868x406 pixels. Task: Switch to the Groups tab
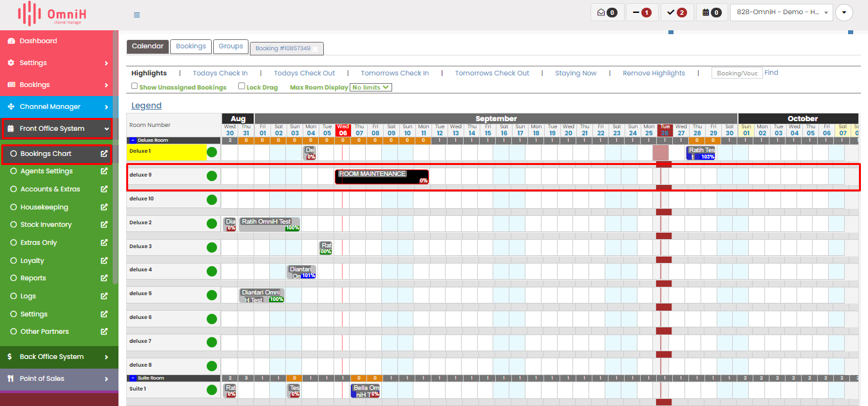[x=231, y=46]
